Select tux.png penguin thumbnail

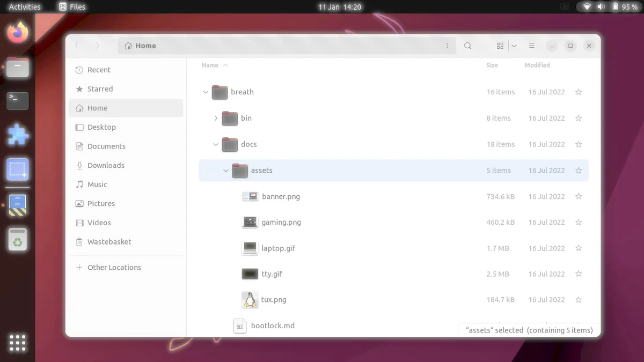(x=250, y=300)
